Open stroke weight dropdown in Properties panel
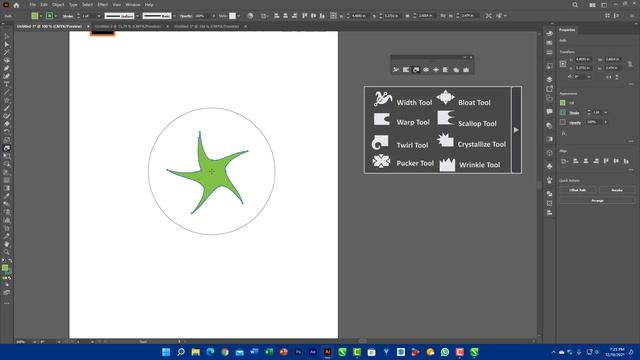640x360 pixels. (x=606, y=112)
